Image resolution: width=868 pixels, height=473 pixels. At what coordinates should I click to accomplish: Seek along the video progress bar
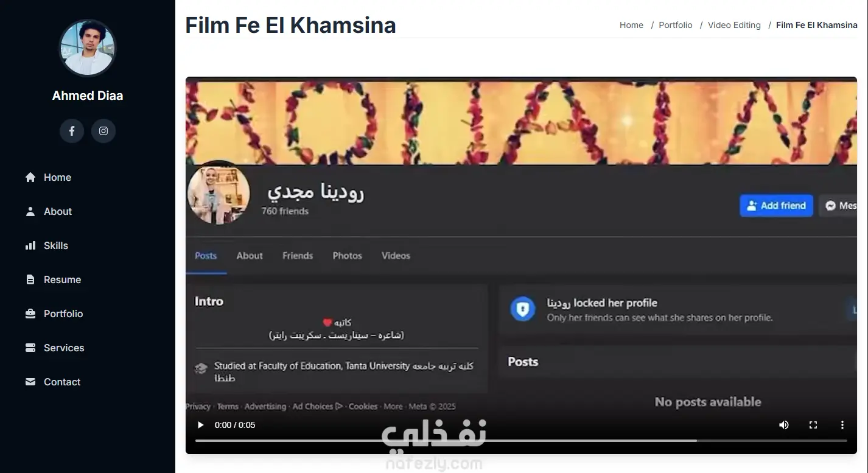point(521,440)
